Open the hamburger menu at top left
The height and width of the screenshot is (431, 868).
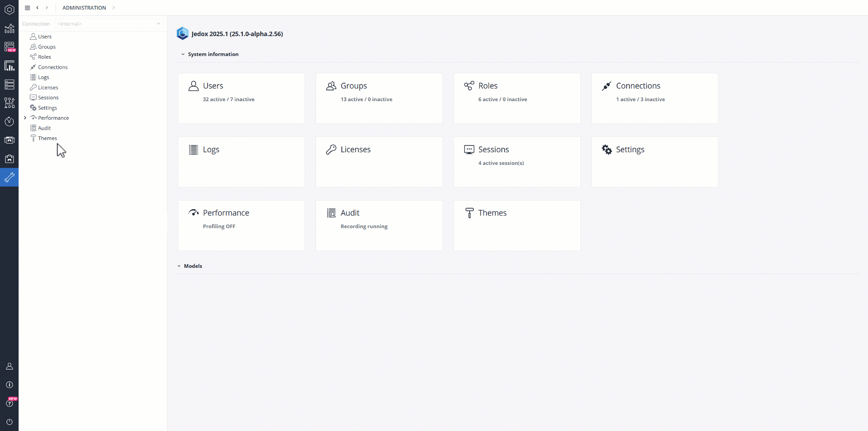[27, 8]
